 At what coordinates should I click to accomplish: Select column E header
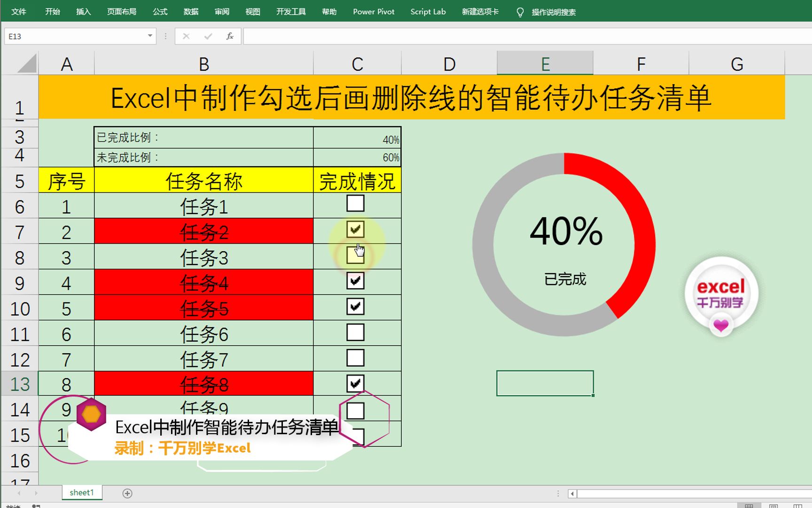[x=545, y=63]
